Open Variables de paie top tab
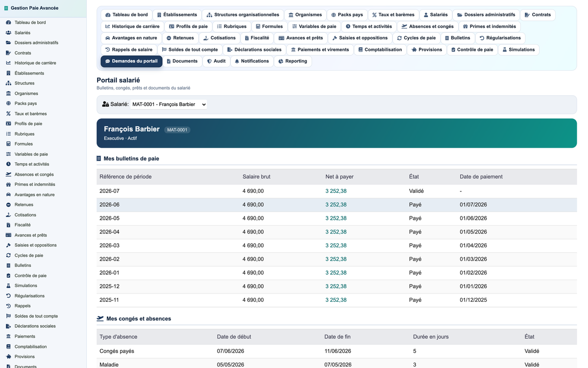Image resolution: width=588 pixels, height=368 pixels. point(314,26)
